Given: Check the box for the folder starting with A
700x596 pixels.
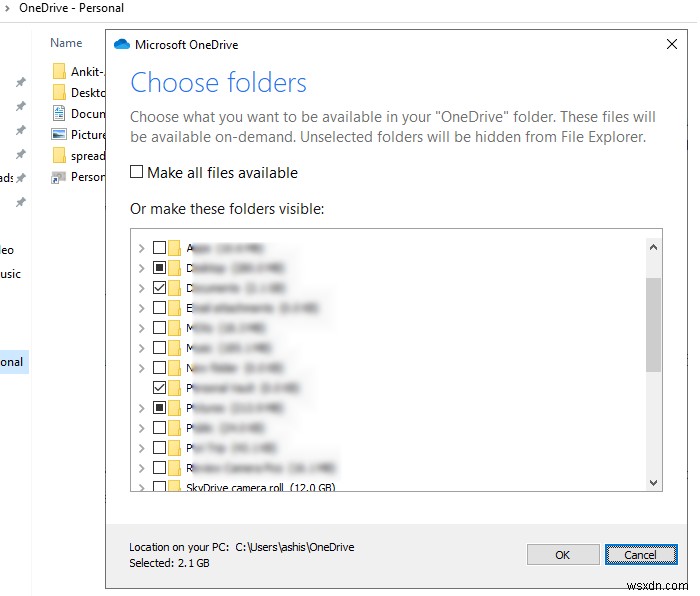Looking at the screenshot, I should [159, 247].
